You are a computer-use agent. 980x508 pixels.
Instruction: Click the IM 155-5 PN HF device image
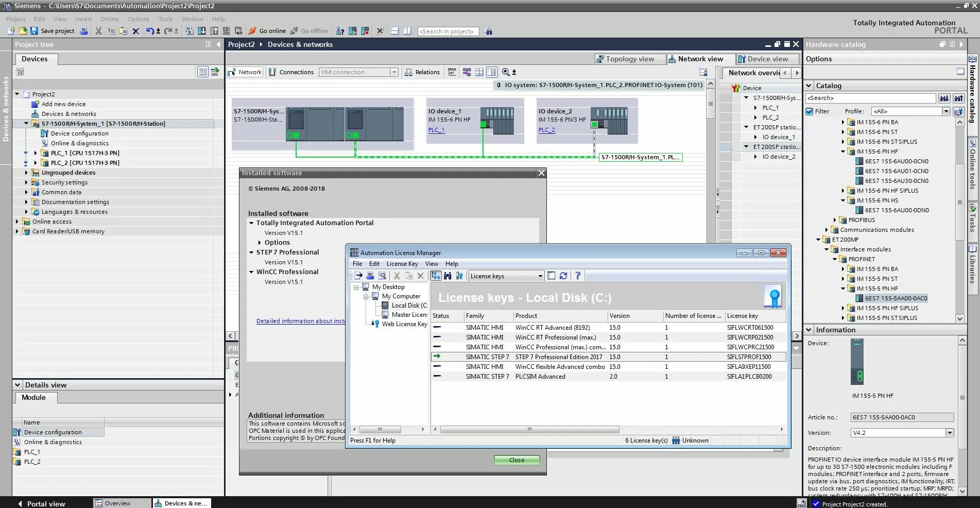click(x=857, y=362)
